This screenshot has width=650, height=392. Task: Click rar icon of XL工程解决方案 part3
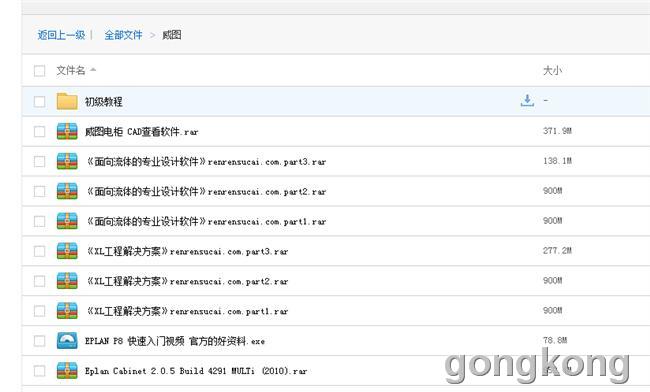coord(67,251)
